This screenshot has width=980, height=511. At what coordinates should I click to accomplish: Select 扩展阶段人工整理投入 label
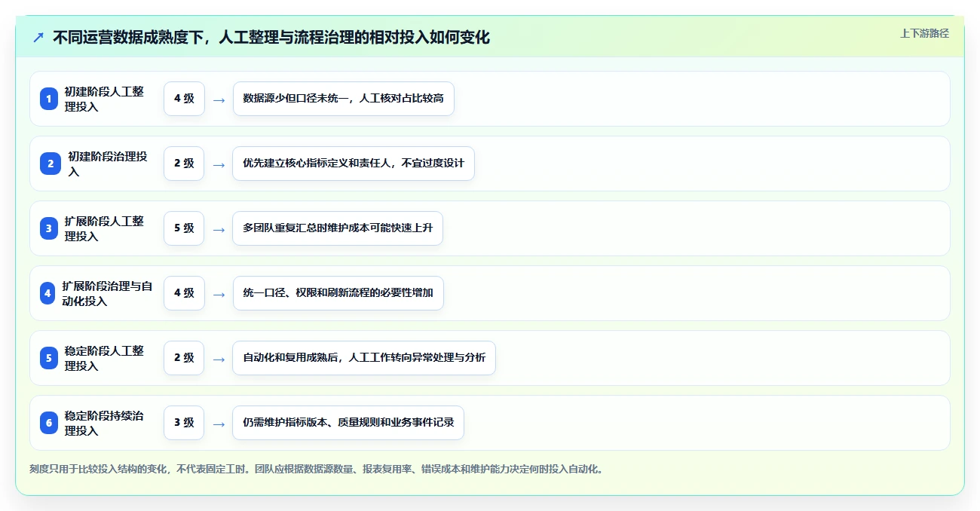[x=104, y=228]
